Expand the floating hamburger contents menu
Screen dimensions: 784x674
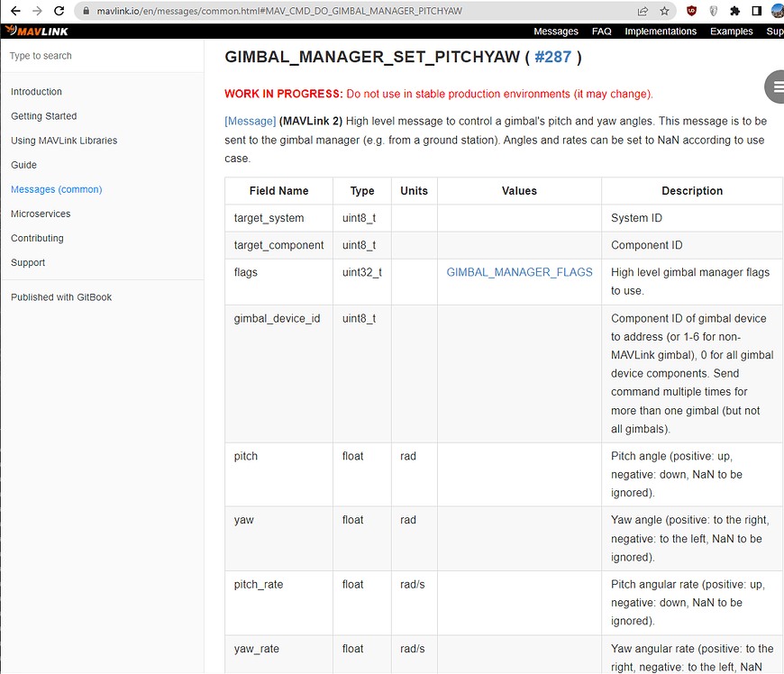coord(774,87)
